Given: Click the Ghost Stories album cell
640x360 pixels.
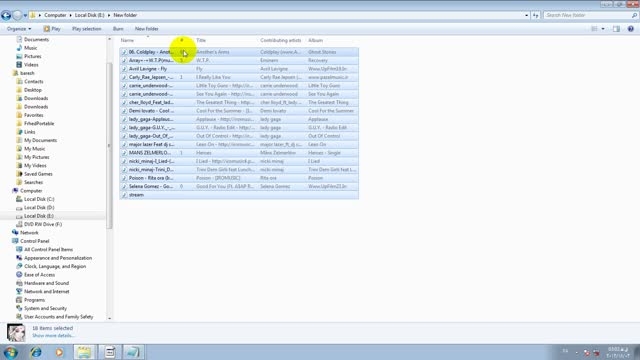Looking at the screenshot, I should click(x=322, y=52).
